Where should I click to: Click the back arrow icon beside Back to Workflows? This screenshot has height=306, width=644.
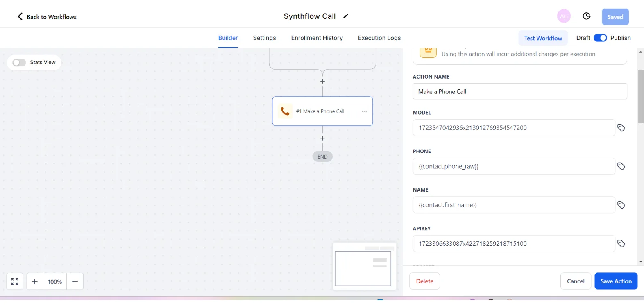pos(20,16)
